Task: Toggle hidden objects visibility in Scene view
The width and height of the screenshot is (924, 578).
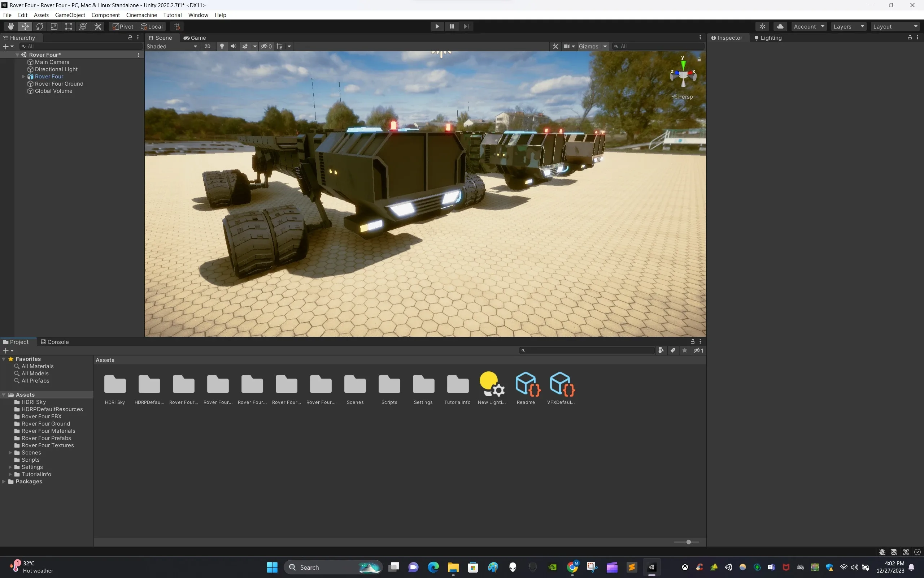Action: (x=266, y=46)
